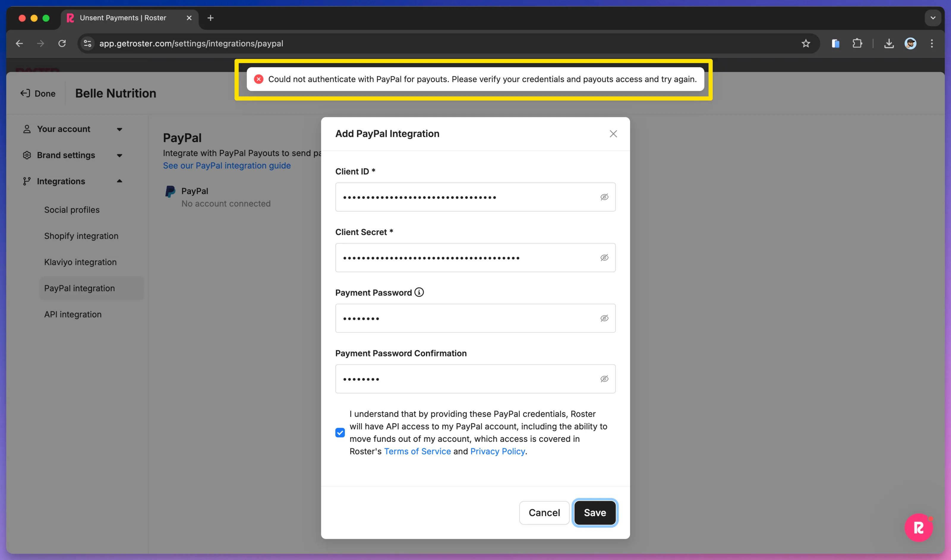Viewport: 951px width, 560px height.
Task: Open the browser extensions puzzle icon
Action: [x=857, y=43]
